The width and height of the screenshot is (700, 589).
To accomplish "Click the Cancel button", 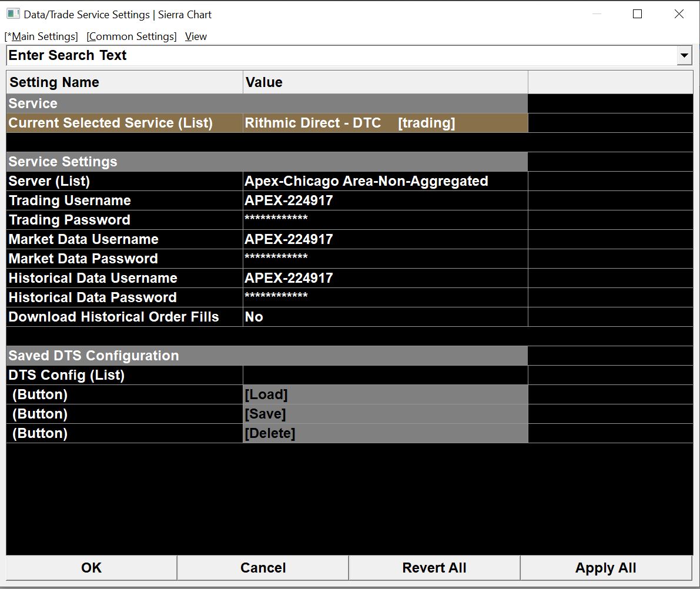I will coord(263,568).
